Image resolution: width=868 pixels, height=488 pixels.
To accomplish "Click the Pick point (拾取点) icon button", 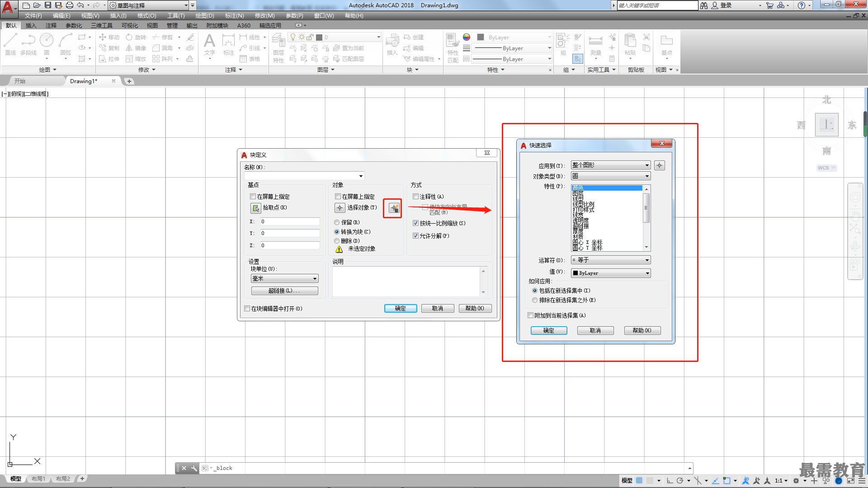I will click(255, 208).
